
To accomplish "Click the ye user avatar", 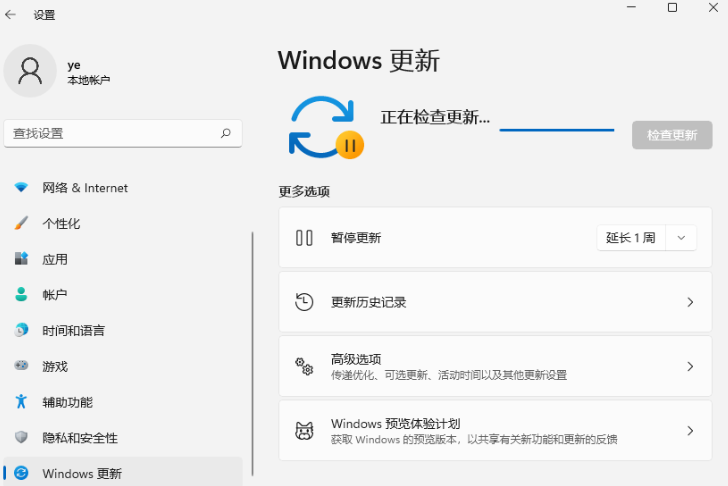I will pyautogui.click(x=30, y=71).
